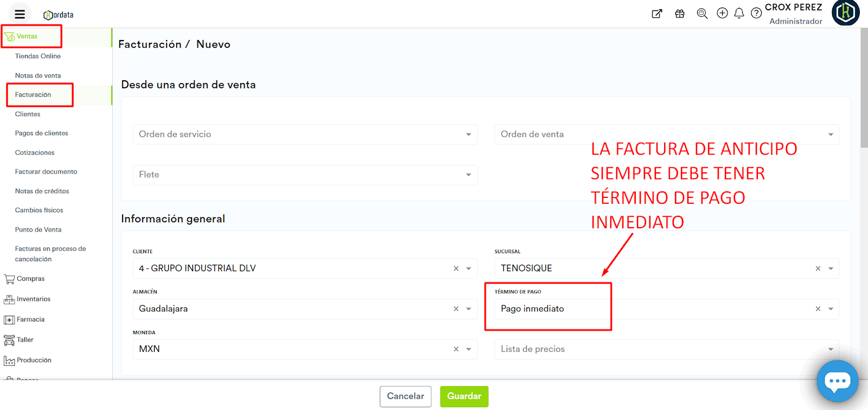This screenshot has height=410, width=868.
Task: Open the Orden de venta dropdown
Action: (x=830, y=134)
